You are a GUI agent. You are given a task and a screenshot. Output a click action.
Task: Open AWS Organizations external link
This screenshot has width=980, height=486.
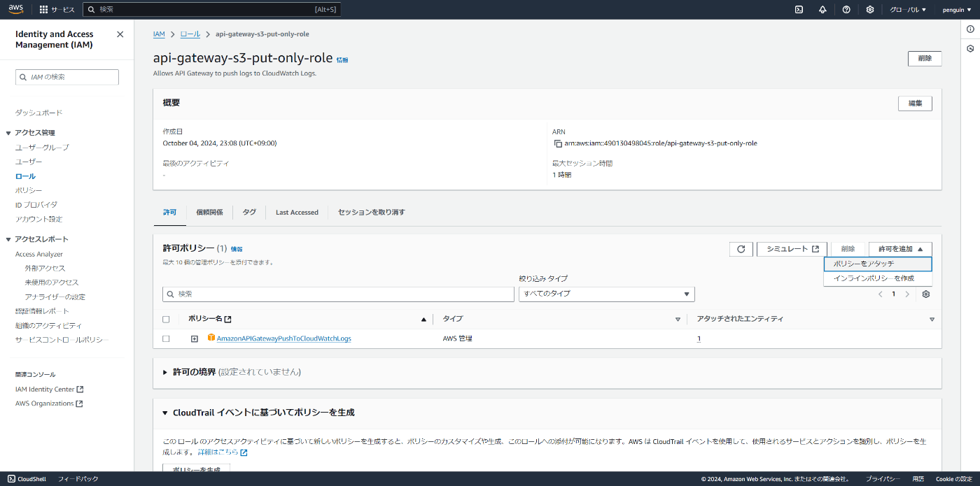[x=49, y=403]
